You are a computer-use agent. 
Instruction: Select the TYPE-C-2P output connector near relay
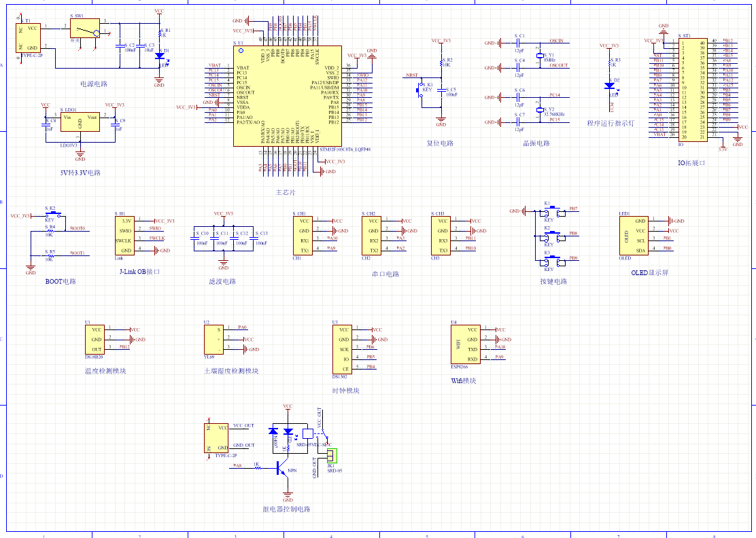click(x=216, y=438)
